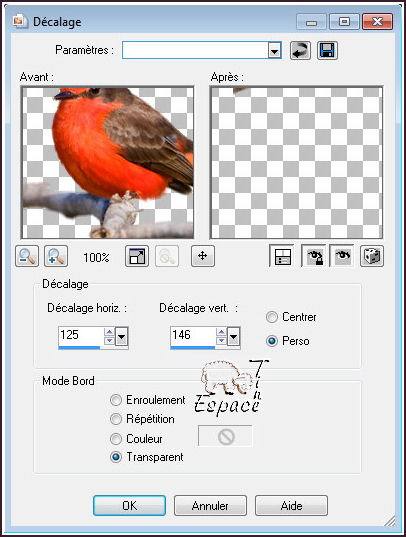Viewport: 406px width, 537px height.
Task: Select the Couleur edge mode option
Action: (x=116, y=439)
